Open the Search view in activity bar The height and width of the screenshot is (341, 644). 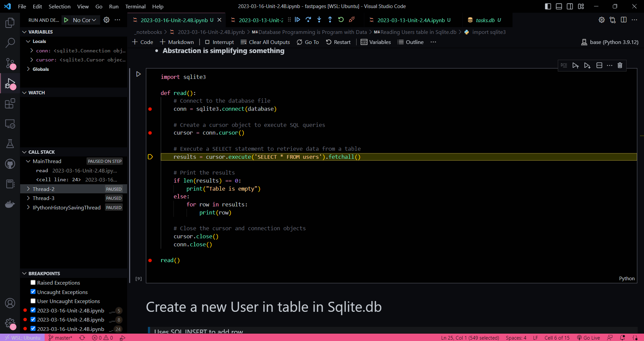10,43
